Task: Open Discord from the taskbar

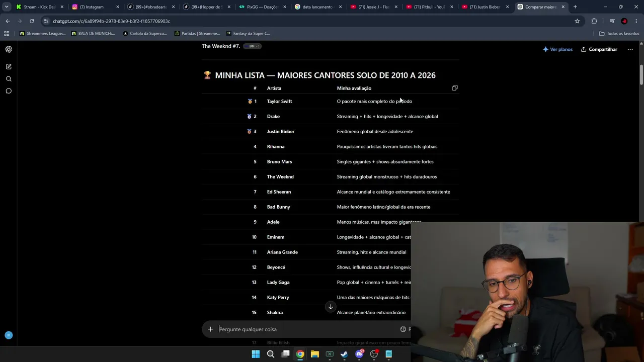Action: (359, 354)
